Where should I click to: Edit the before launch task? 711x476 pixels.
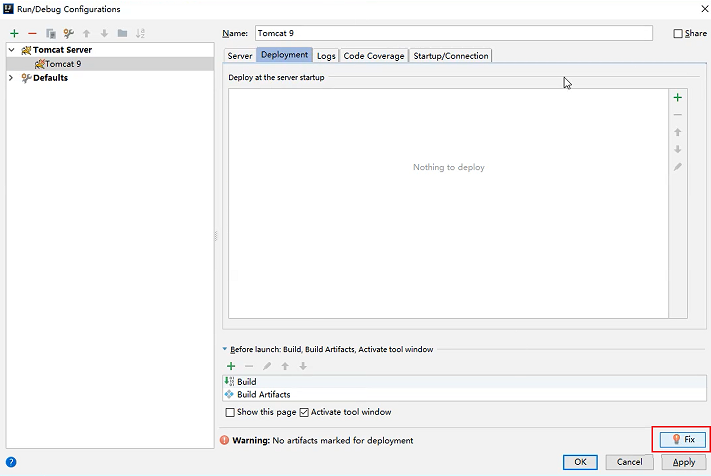[x=267, y=366]
